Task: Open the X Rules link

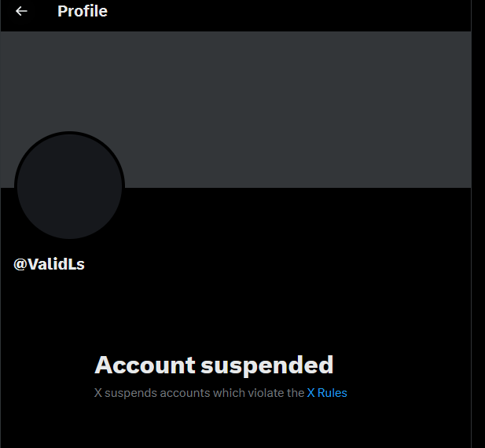Action: pyautogui.click(x=327, y=393)
